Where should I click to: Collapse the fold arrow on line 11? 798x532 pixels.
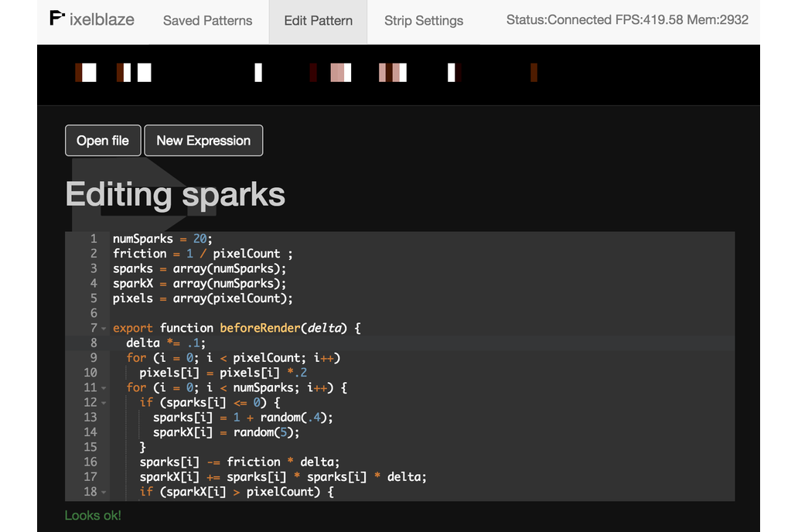(x=104, y=388)
